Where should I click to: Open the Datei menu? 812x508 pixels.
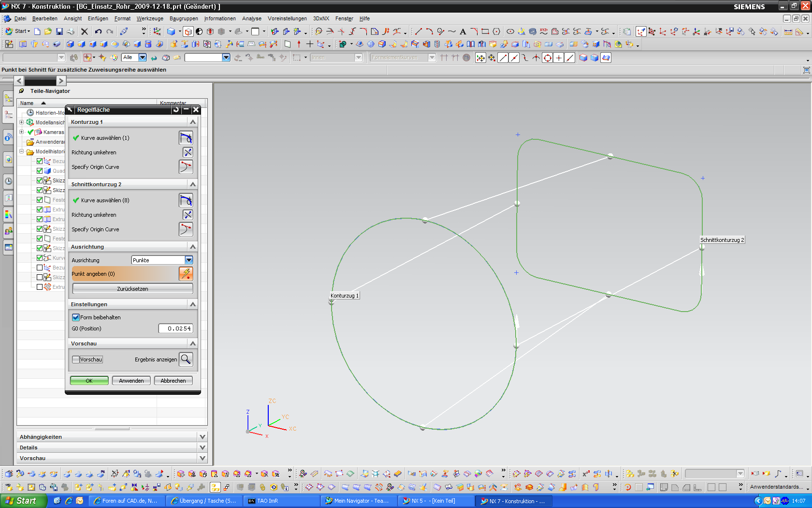coord(20,18)
